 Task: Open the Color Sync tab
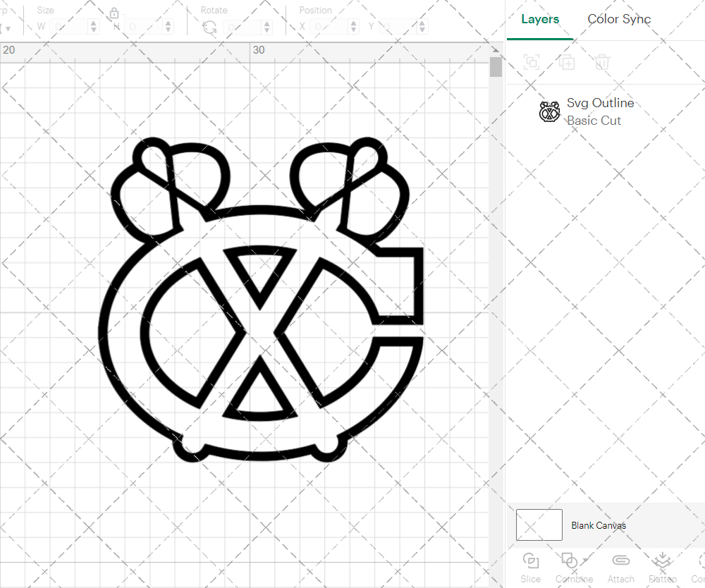[619, 19]
